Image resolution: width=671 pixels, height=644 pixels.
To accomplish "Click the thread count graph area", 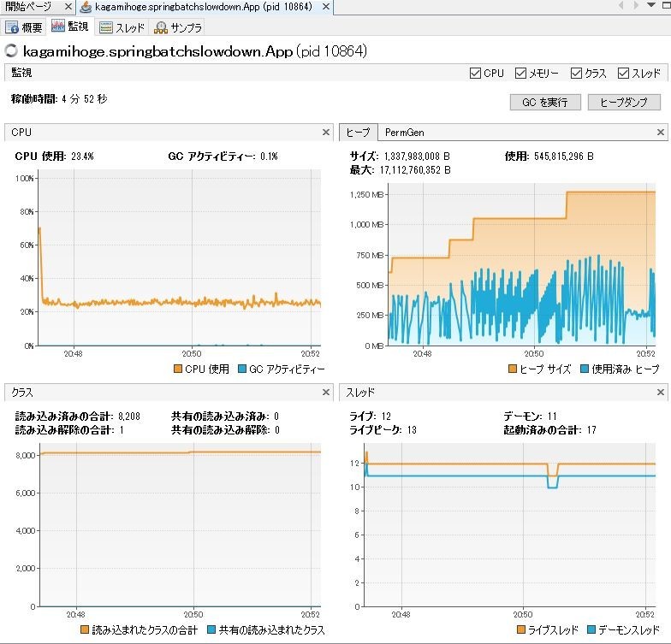I will (510, 525).
